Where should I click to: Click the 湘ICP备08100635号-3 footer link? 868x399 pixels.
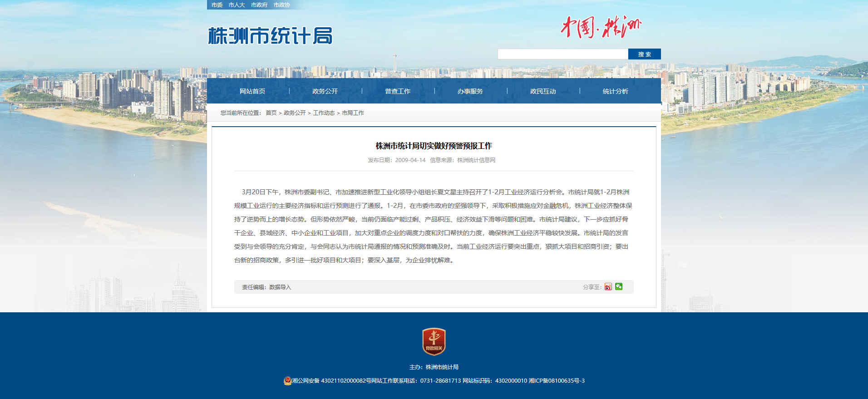click(x=557, y=381)
